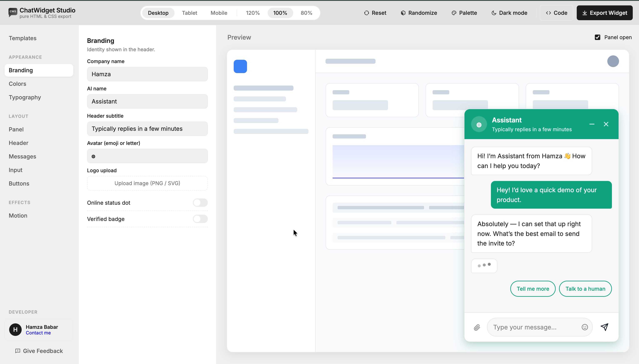Viewport: 639px width, 364px height.
Task: Click the Randomize button
Action: [419, 13]
